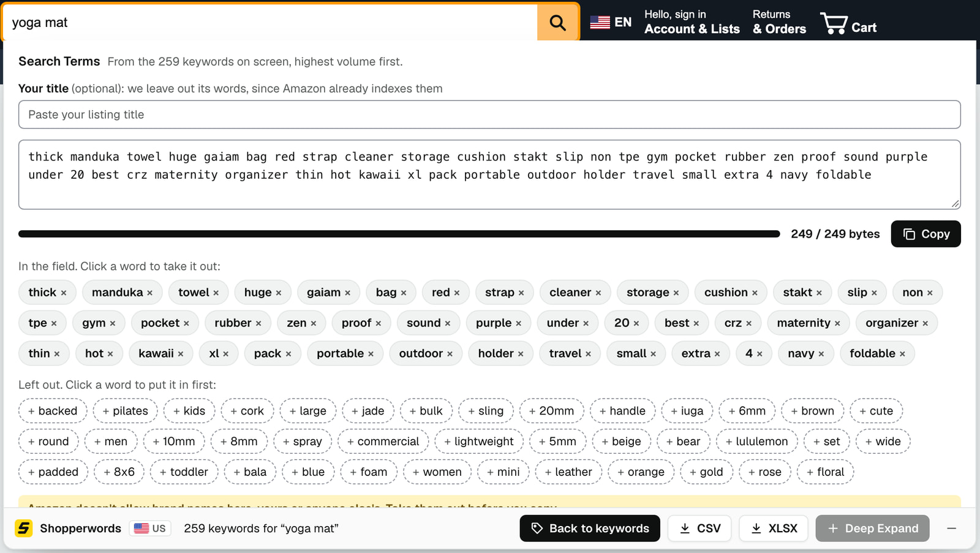Remove the word thick from field
This screenshot has height=553, width=980.
tap(47, 292)
